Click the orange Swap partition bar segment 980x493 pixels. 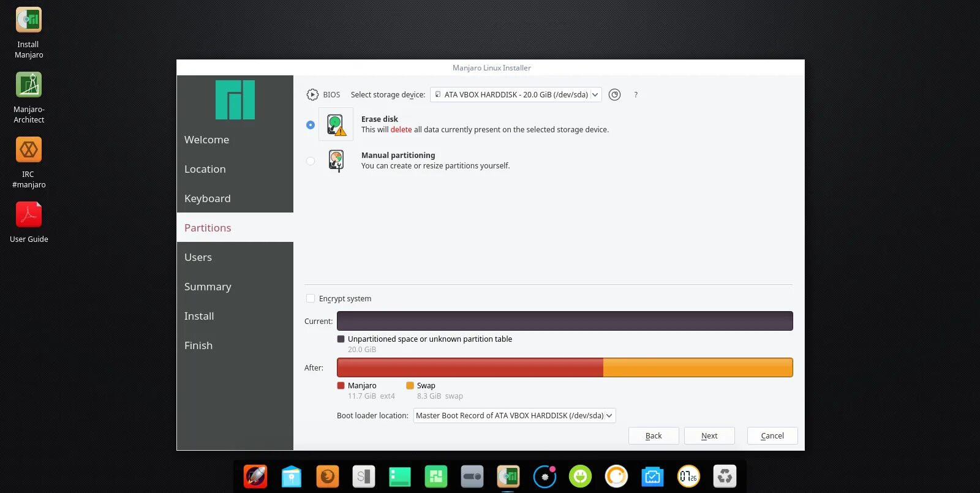click(698, 367)
